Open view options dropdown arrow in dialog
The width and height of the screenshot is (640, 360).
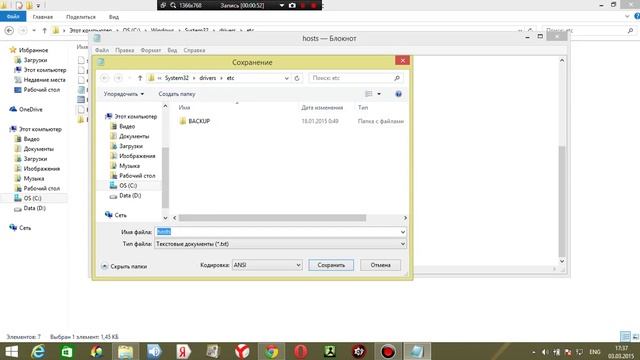pyautogui.click(x=379, y=94)
